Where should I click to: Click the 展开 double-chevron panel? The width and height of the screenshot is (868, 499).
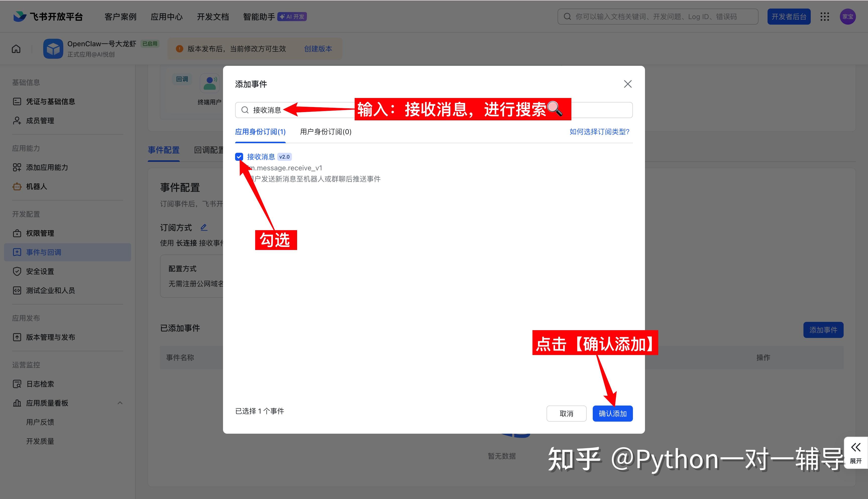tap(855, 452)
